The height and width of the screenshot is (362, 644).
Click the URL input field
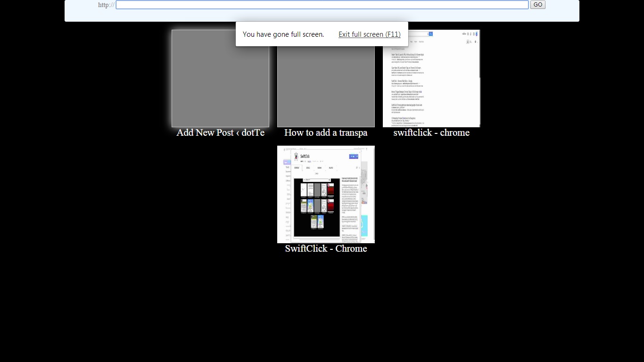pos(322,5)
